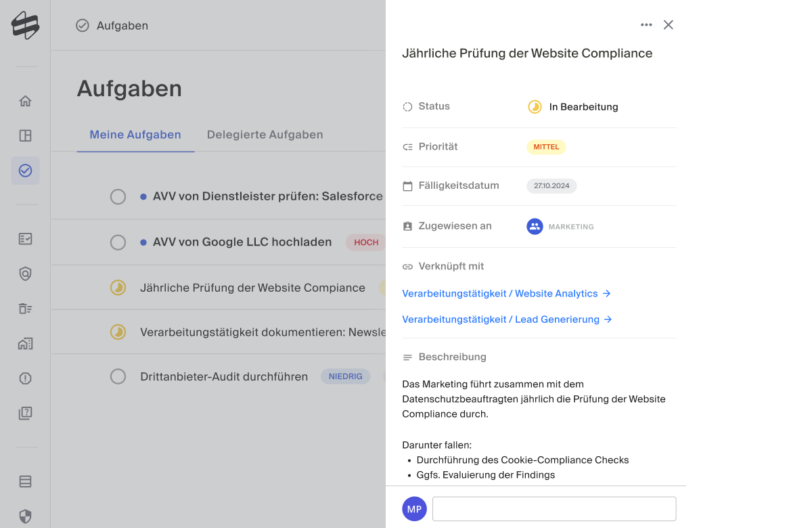Viewport: 812px width, 528px height.
Task: Click the Marketing group avatar icon
Action: [x=535, y=227]
